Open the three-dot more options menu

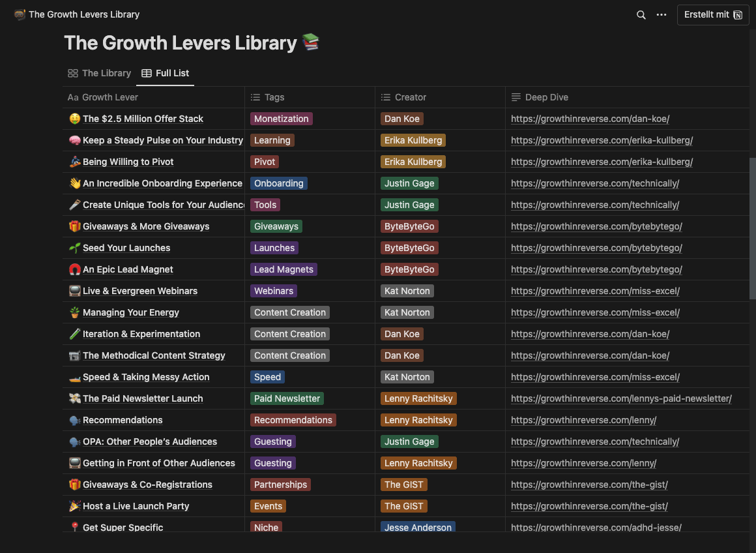(661, 15)
